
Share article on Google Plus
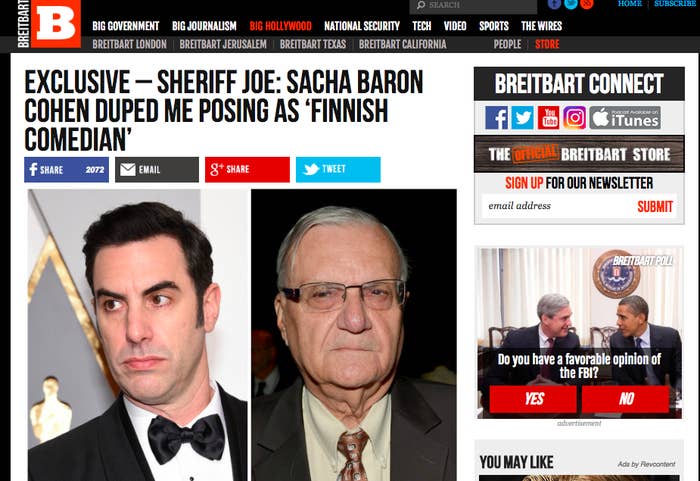point(247,170)
